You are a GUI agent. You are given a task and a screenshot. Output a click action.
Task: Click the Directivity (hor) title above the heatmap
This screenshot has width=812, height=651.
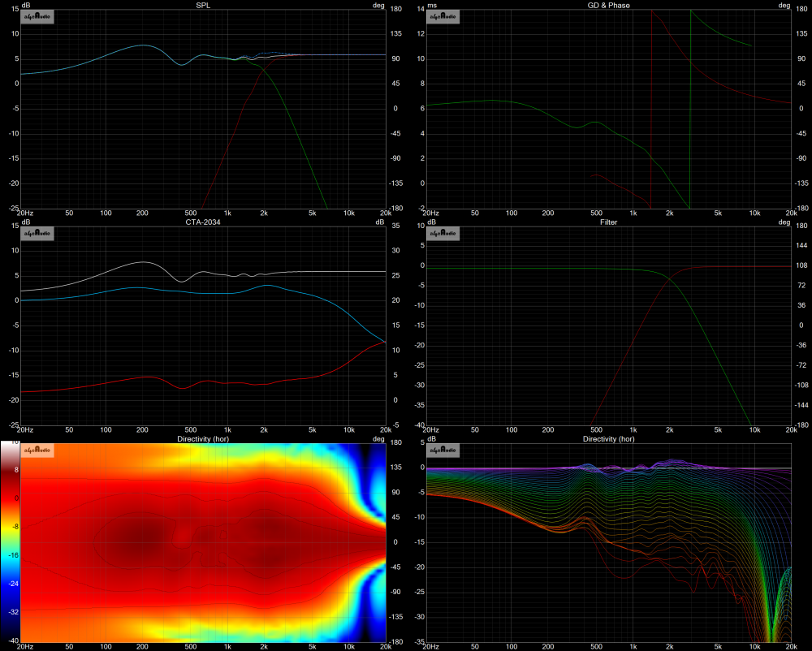(203, 438)
